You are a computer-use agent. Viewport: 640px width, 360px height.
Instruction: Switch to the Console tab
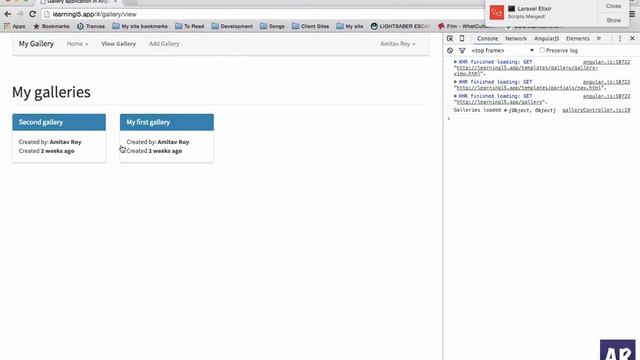[487, 38]
